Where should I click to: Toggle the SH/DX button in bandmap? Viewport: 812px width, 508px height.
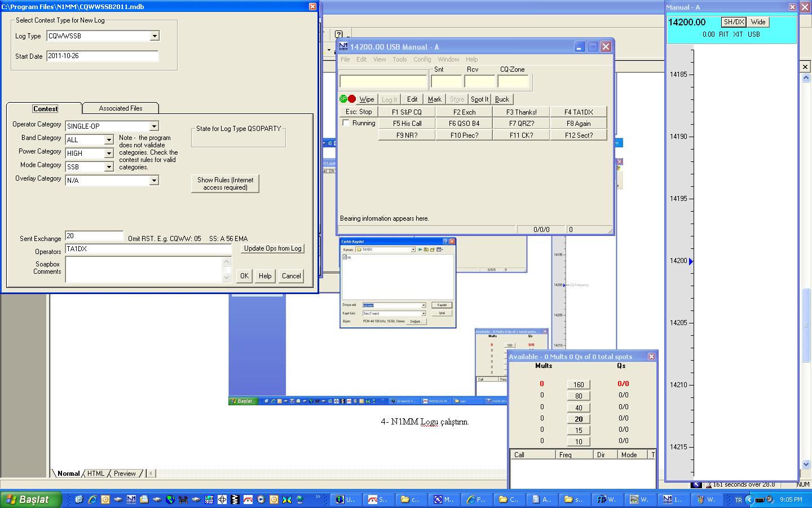[x=734, y=22]
